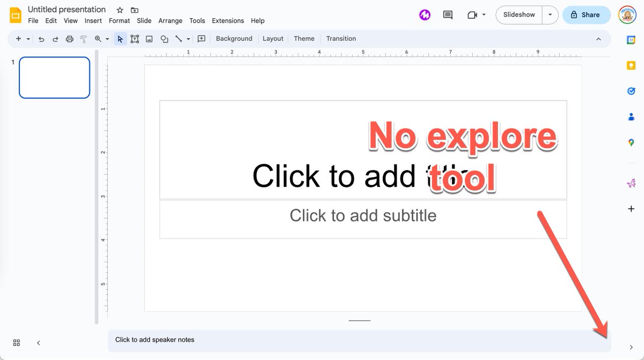This screenshot has height=360, width=644.
Task: Expand the new slide layout dropdown arrow
Action: [x=28, y=39]
